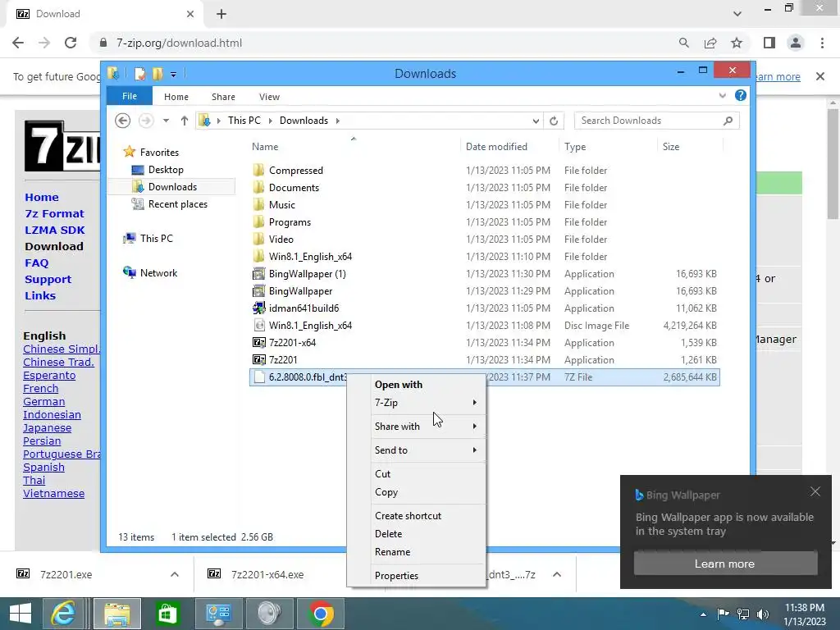Click Explorer back navigation arrow
This screenshot has height=630, width=840.
(x=123, y=121)
